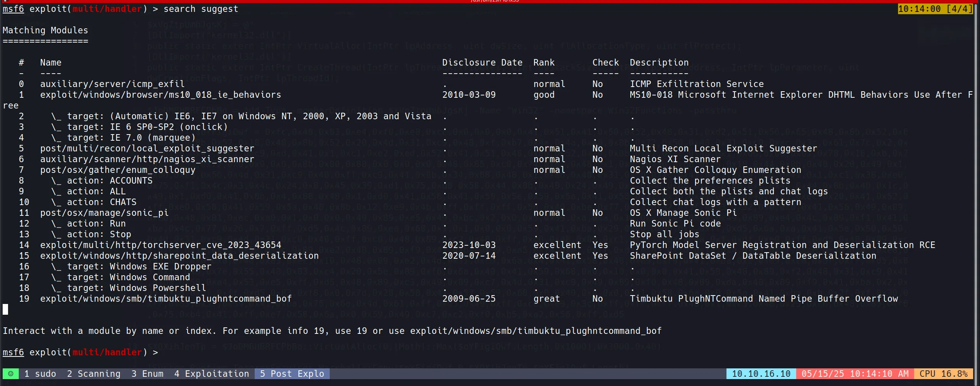Image resolution: width=980 pixels, height=386 pixels.
Task: Click the active '5 Post Explo' tab
Action: click(x=292, y=374)
